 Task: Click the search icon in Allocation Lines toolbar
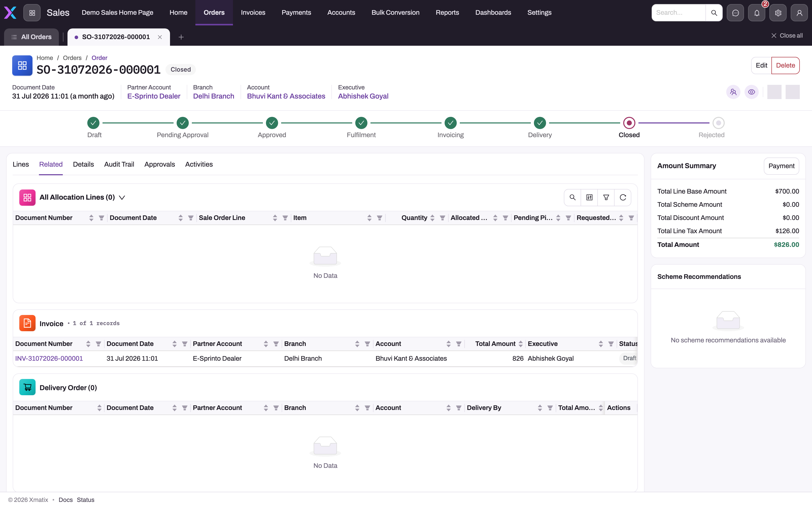573,197
